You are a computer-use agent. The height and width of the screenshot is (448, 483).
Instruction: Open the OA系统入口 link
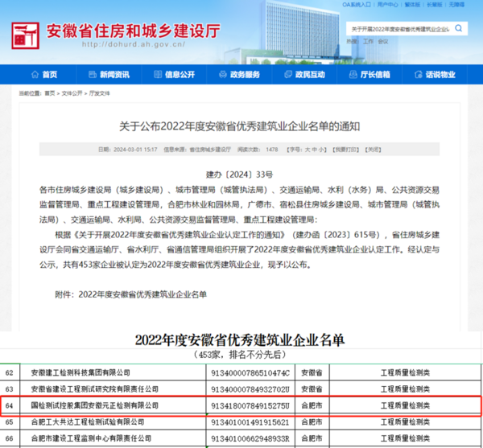pyautogui.click(x=358, y=5)
